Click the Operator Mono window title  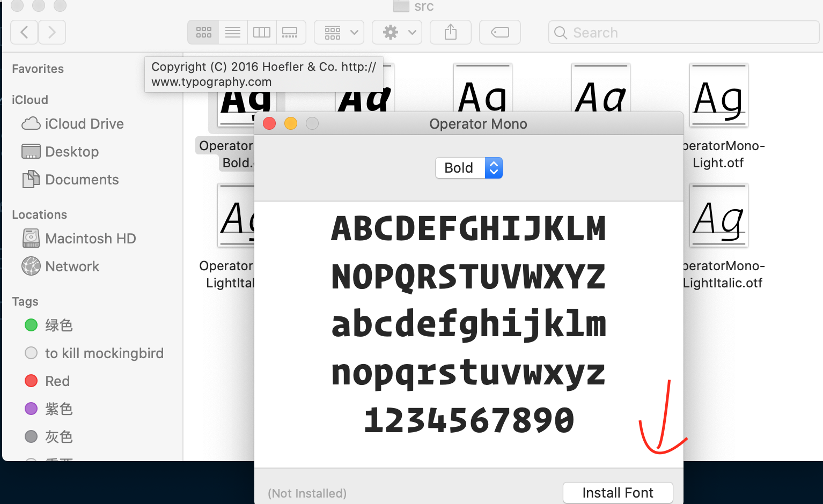click(x=478, y=124)
